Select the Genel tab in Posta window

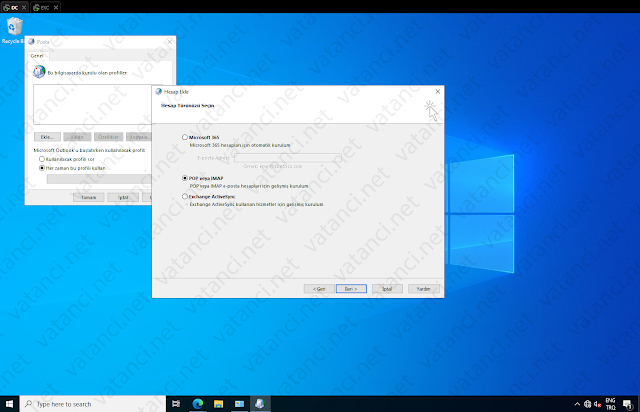point(37,56)
